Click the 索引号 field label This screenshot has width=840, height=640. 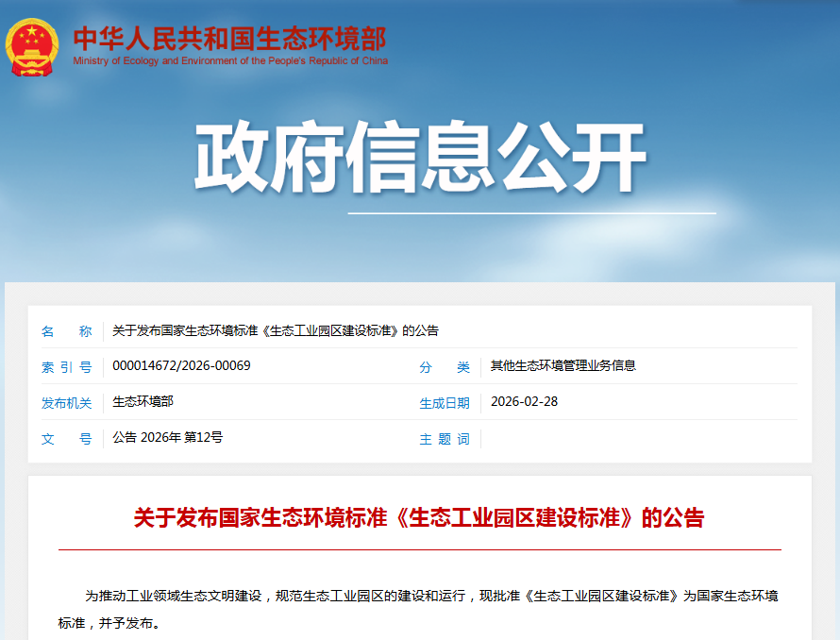click(x=67, y=366)
